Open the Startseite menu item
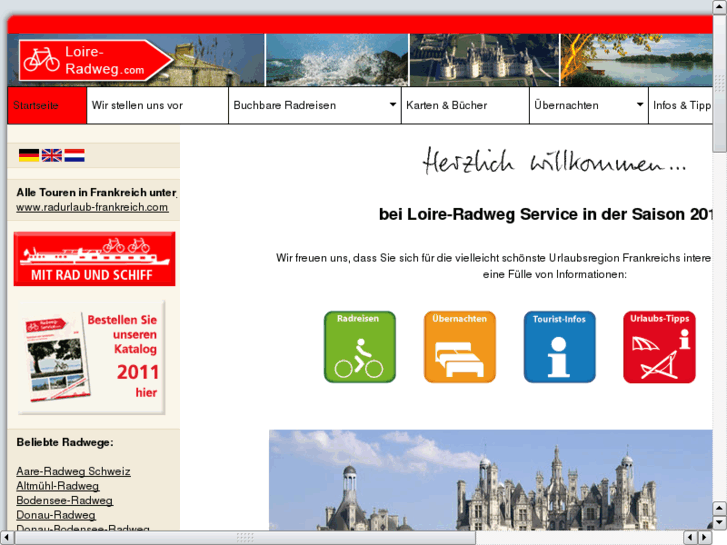The width and height of the screenshot is (727, 545). pos(47,105)
